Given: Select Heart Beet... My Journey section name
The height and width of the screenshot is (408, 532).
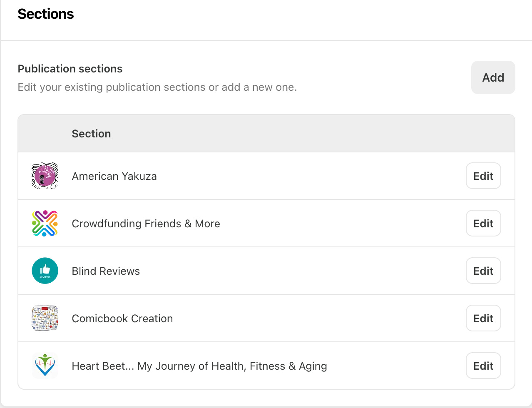Looking at the screenshot, I should pos(199,366).
